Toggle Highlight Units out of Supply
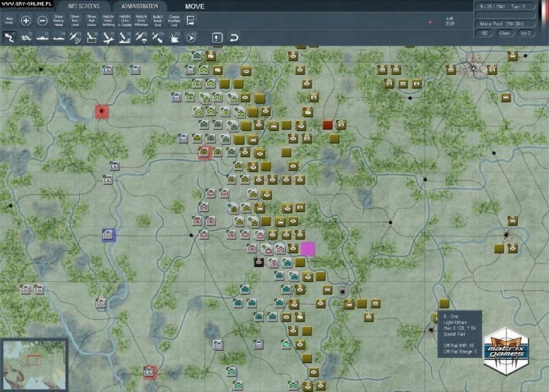The width and height of the screenshot is (549, 392). pyautogui.click(x=125, y=21)
